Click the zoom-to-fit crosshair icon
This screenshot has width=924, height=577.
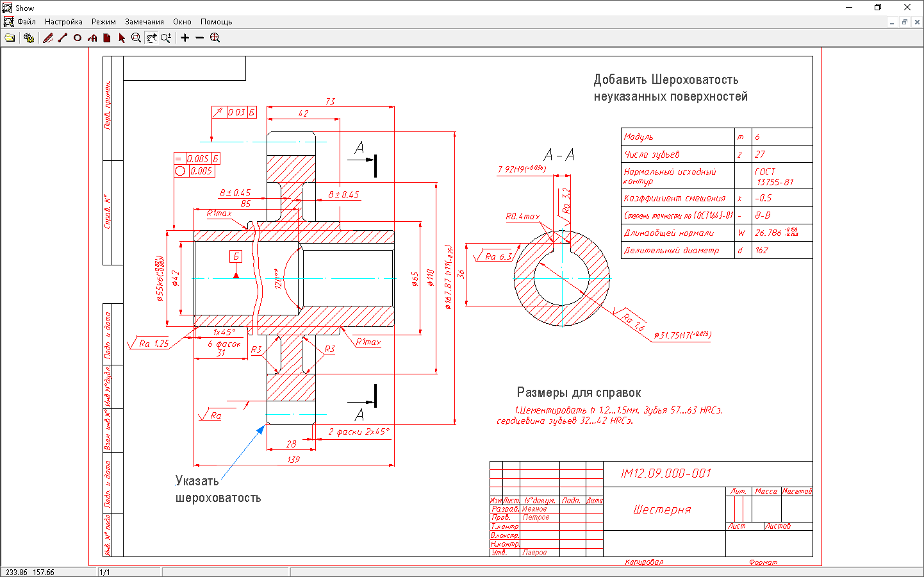(215, 38)
